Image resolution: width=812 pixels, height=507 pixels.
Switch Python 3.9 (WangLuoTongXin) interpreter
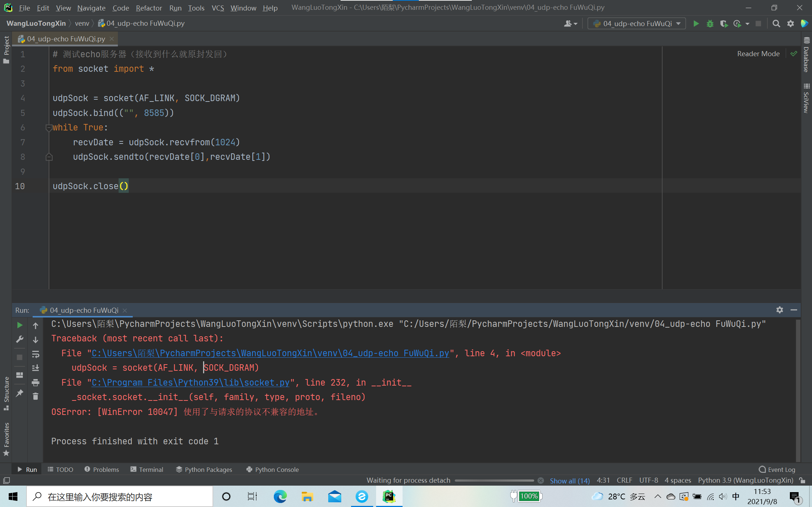[745, 480]
